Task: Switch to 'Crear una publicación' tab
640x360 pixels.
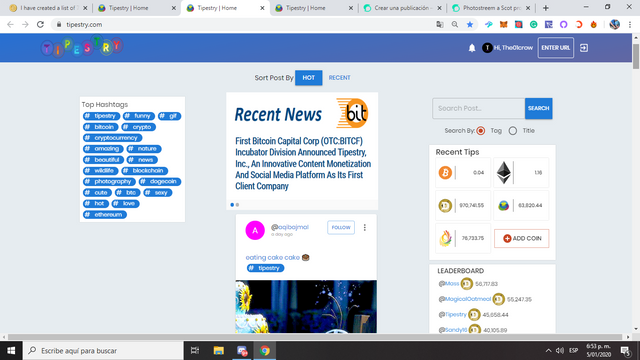Action: 402,8
